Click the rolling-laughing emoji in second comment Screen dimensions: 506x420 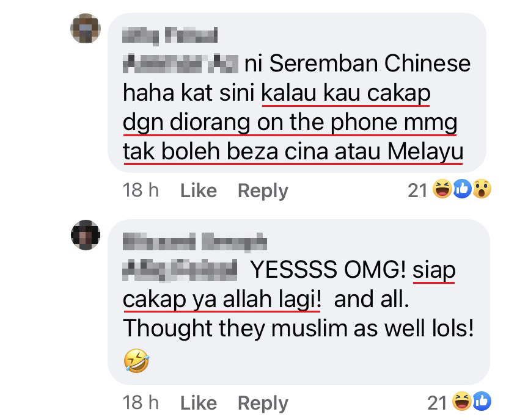(x=136, y=361)
